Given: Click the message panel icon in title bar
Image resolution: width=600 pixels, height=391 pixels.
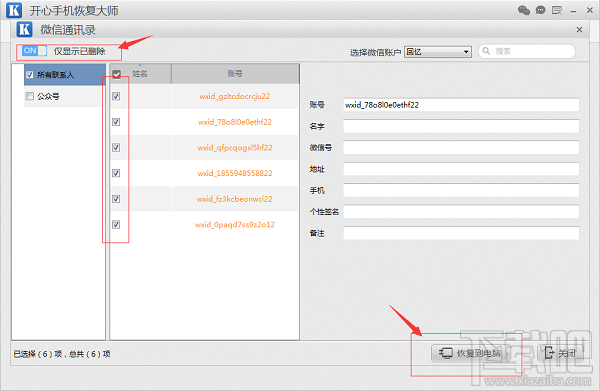Looking at the screenshot, I should click(557, 10).
